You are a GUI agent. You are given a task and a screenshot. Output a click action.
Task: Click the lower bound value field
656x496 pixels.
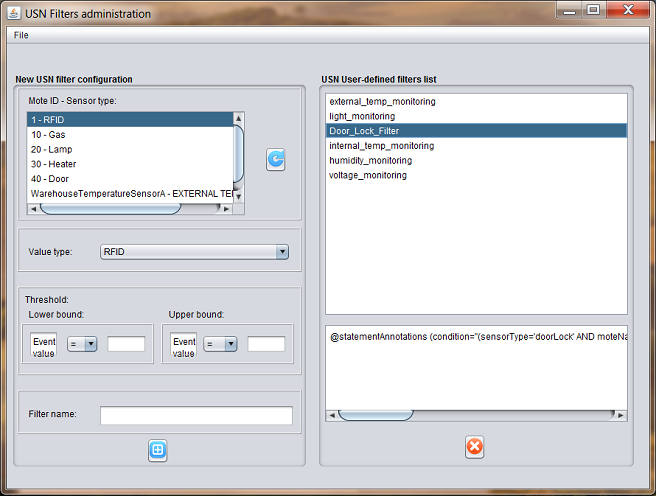point(126,344)
